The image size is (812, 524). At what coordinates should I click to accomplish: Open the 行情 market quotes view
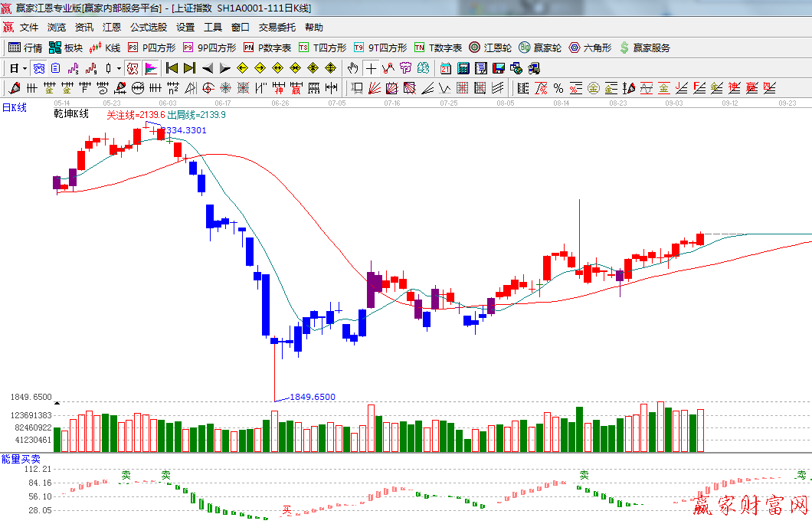tap(25, 47)
